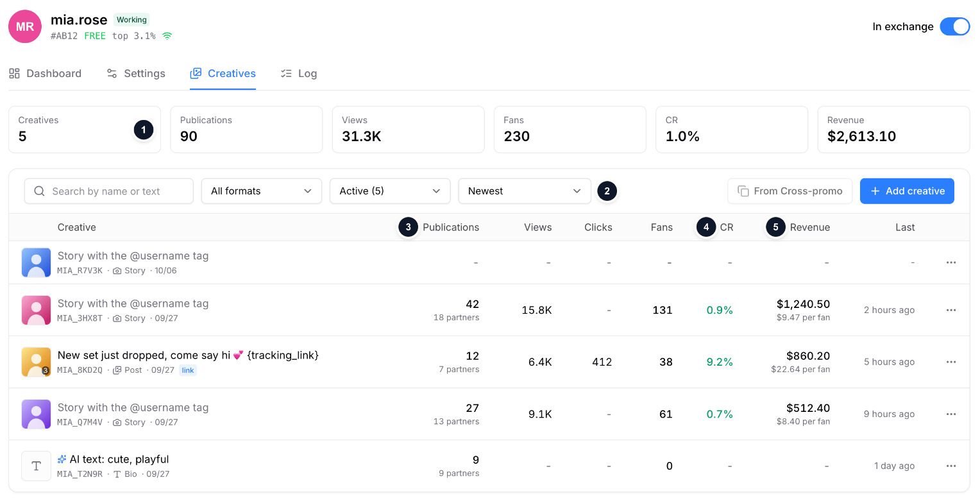Click the Post format icon for MIA_8KD2Q
The height and width of the screenshot is (503, 980).
(117, 370)
